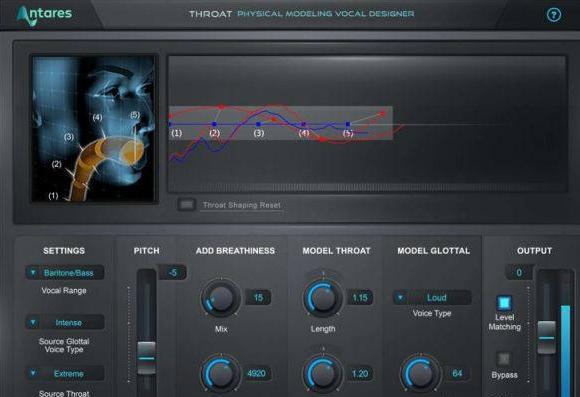This screenshot has height=397, width=580.
Task: Click the lower Add Breathiness knob showing 4920
Action: click(x=221, y=374)
